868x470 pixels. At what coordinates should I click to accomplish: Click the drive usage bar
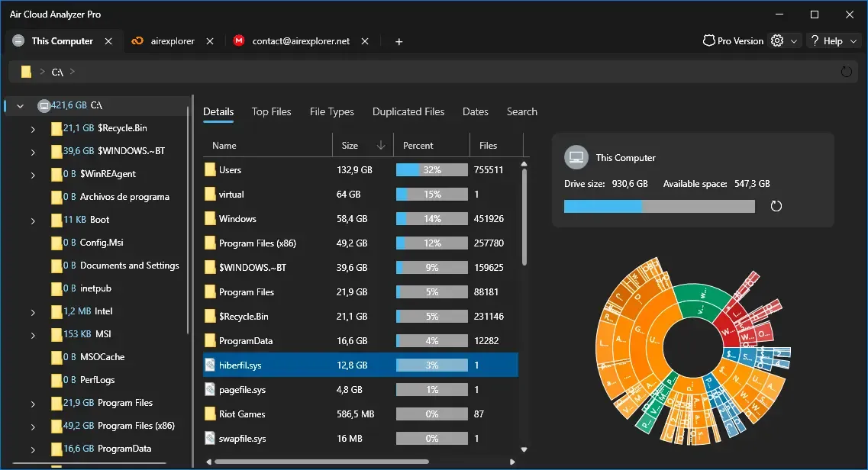660,206
